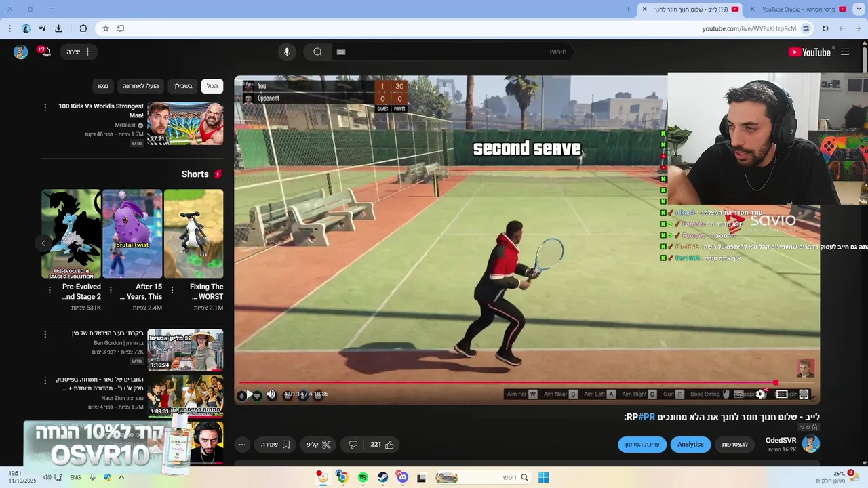This screenshot has width=868, height=488.
Task: Open the browser extensions puzzle icon
Action: 83,28
